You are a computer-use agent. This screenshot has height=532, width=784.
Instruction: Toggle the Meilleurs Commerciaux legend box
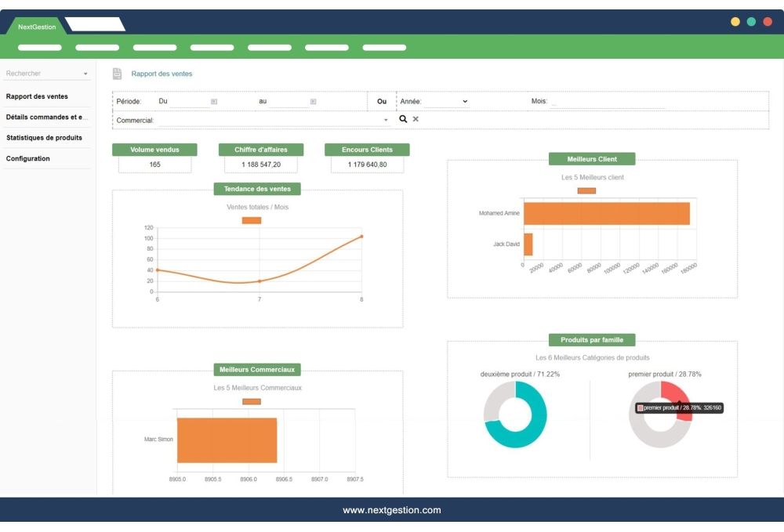point(252,401)
